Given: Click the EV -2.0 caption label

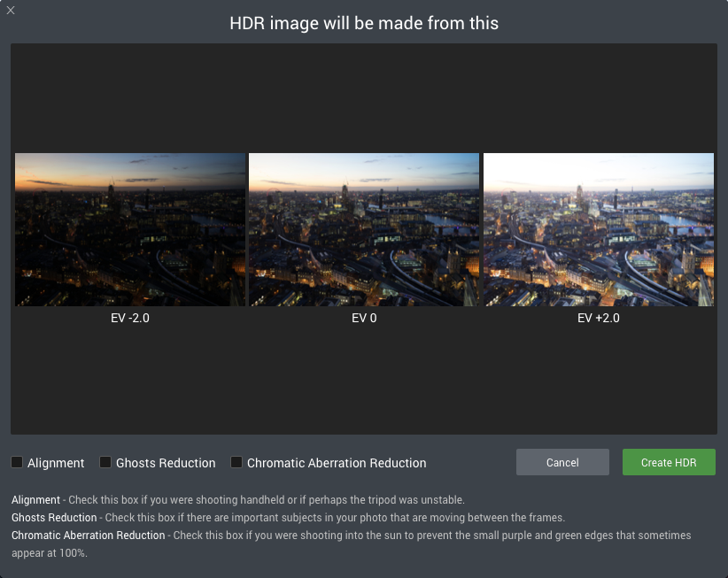Looking at the screenshot, I should pyautogui.click(x=130, y=319).
